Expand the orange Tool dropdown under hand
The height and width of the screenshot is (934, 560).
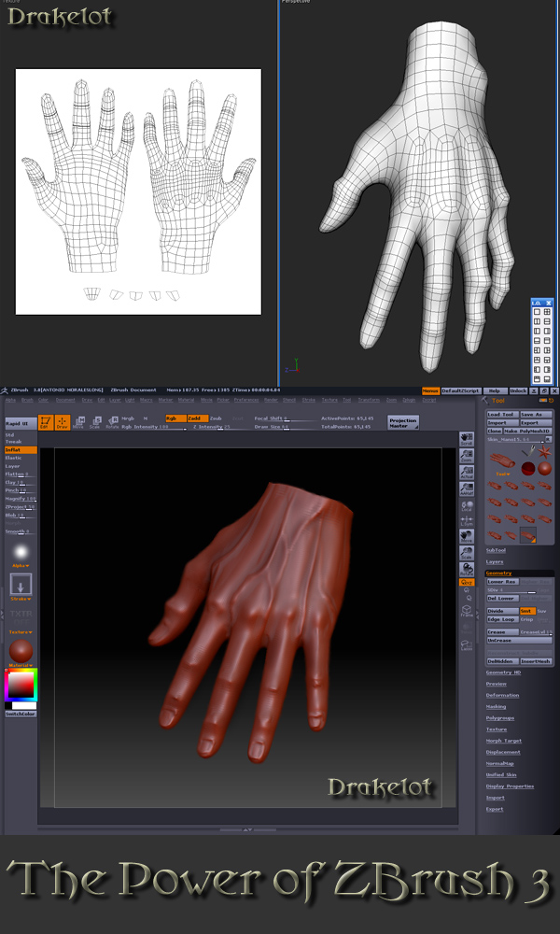[x=503, y=474]
